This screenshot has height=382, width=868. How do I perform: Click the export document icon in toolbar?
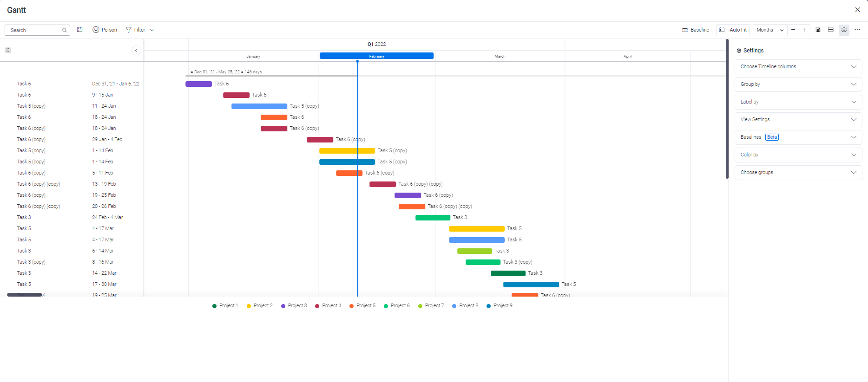click(x=818, y=30)
